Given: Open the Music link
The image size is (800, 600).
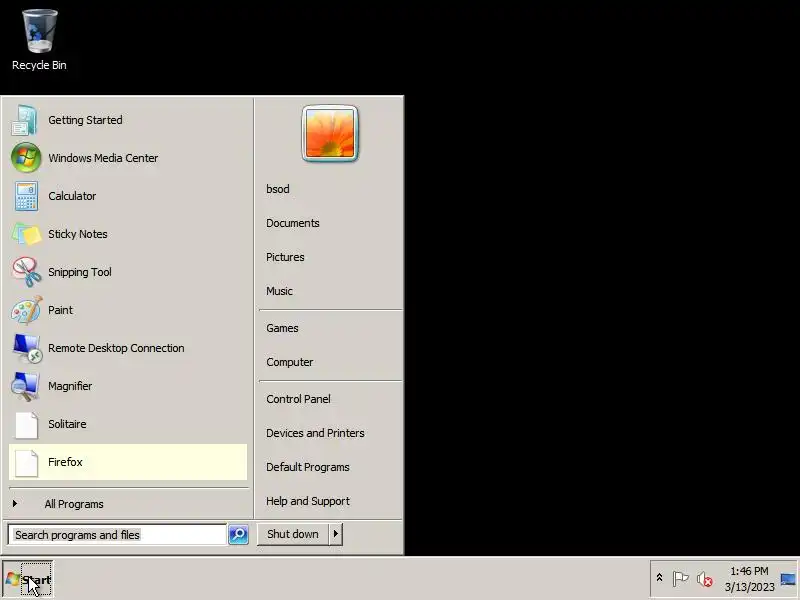Looking at the screenshot, I should pos(279,291).
